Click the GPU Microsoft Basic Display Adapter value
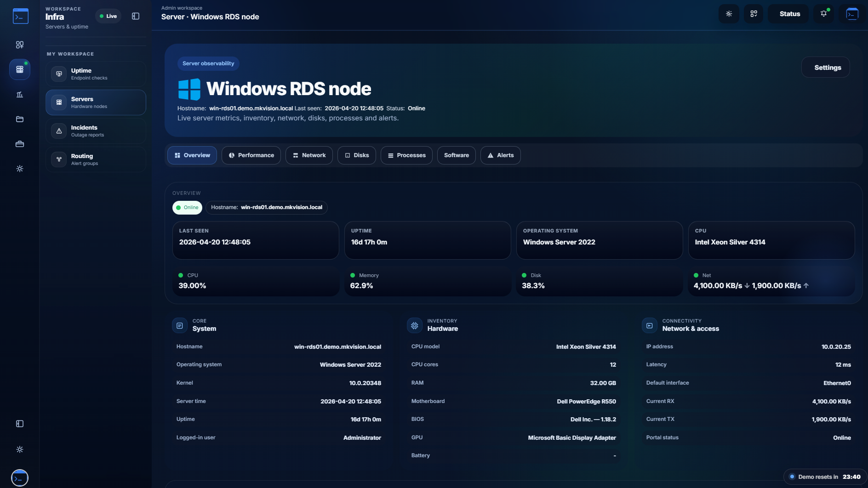The width and height of the screenshot is (868, 488). tap(572, 438)
